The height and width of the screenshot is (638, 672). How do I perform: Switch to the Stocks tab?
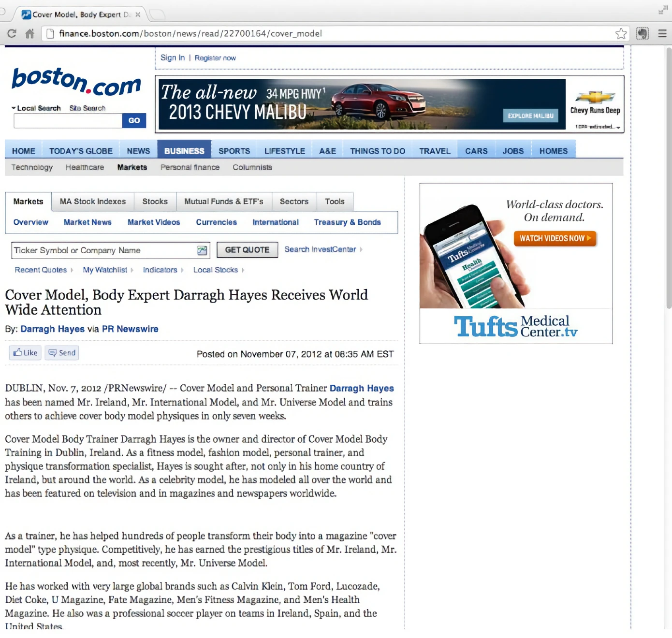pos(155,202)
